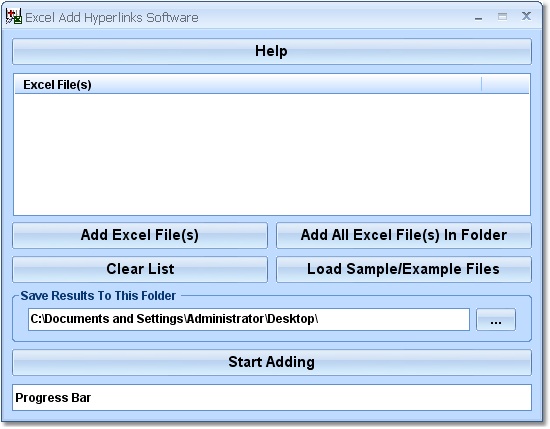Add all Excel files in folder
The image size is (550, 429).
click(x=404, y=235)
